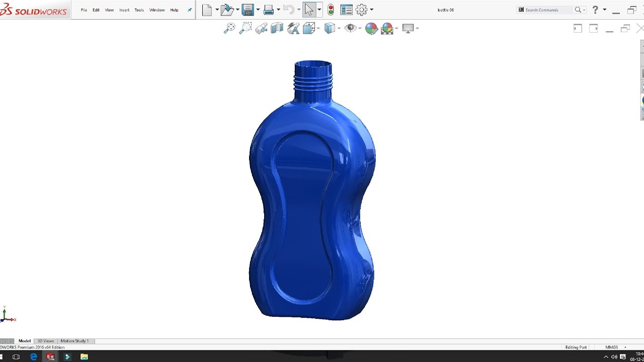Click Edit Appearance color ball icon
Screen dimensions: 644x362
pos(371,29)
